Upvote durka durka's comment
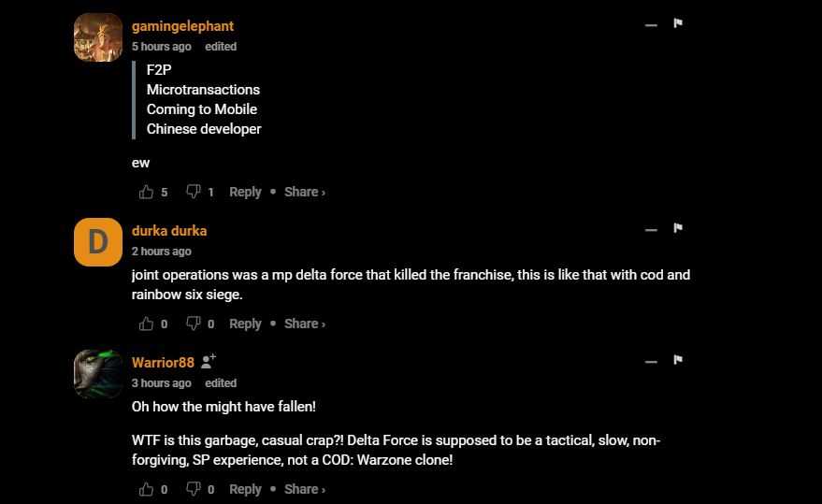 (x=146, y=324)
